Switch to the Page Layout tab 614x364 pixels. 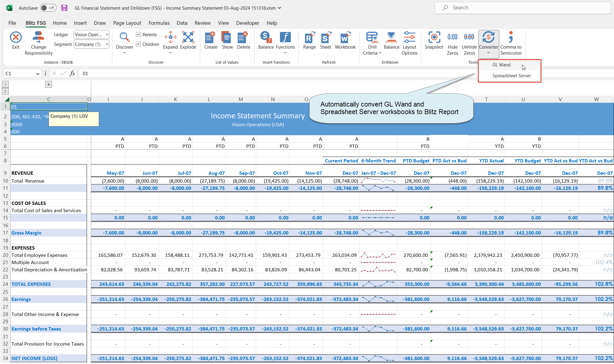point(127,23)
